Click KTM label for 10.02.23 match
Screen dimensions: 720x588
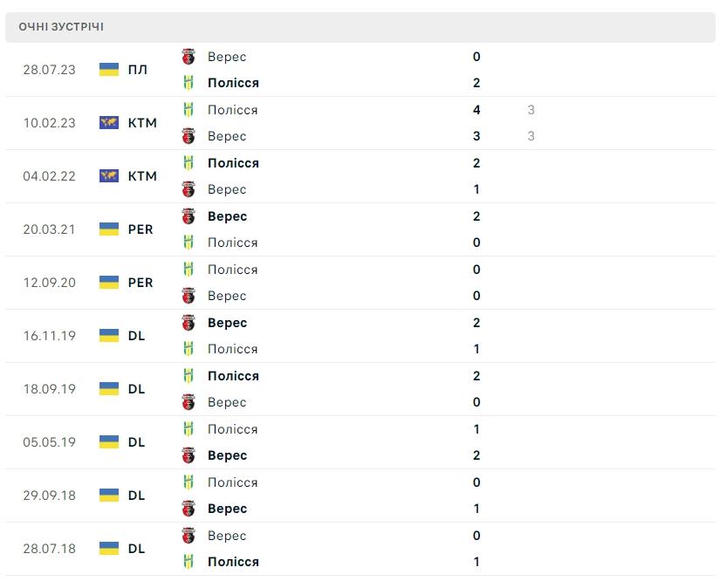142,123
